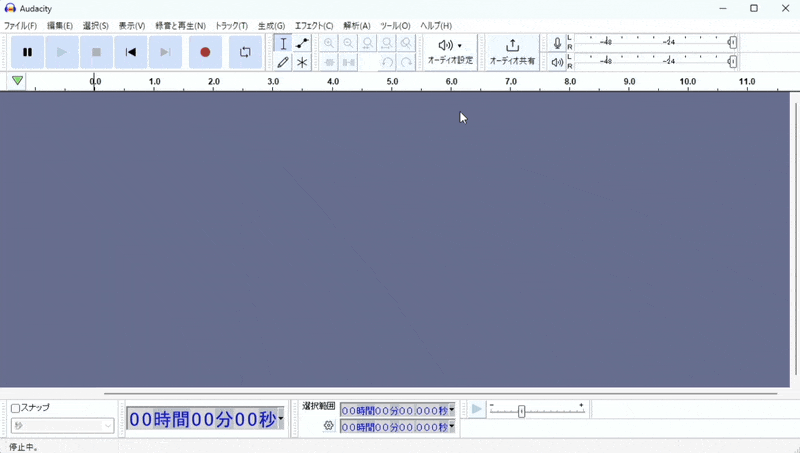Fit selection to width zoom icon
This screenshot has width=800, height=453.
tap(367, 43)
